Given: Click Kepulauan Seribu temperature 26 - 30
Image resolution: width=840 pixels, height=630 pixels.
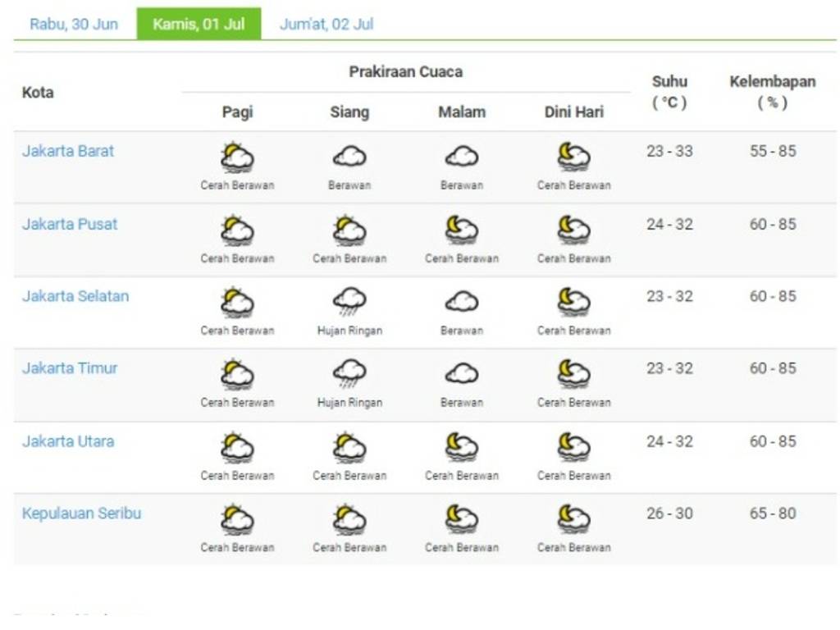Looking at the screenshot, I should click(x=669, y=514).
